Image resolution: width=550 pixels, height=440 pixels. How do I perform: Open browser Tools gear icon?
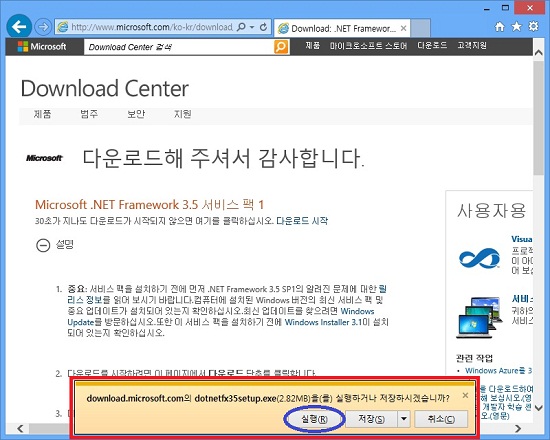pyautogui.click(x=534, y=26)
